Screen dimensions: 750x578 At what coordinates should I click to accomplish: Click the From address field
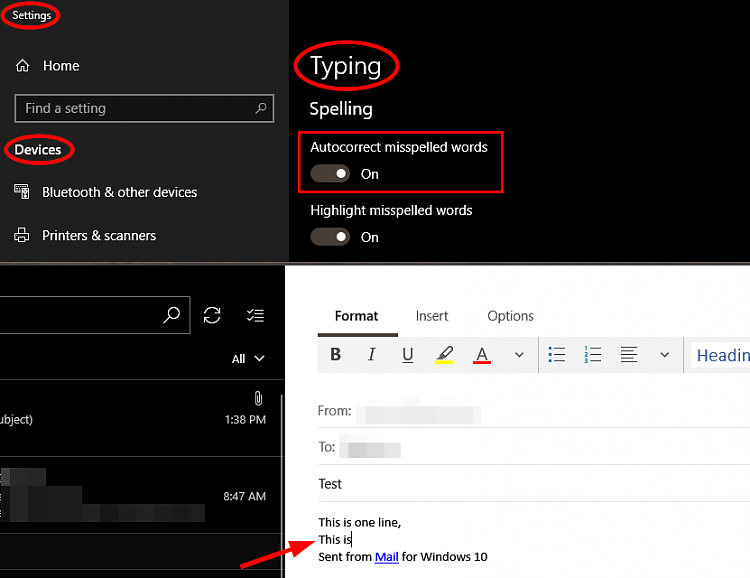(534, 411)
